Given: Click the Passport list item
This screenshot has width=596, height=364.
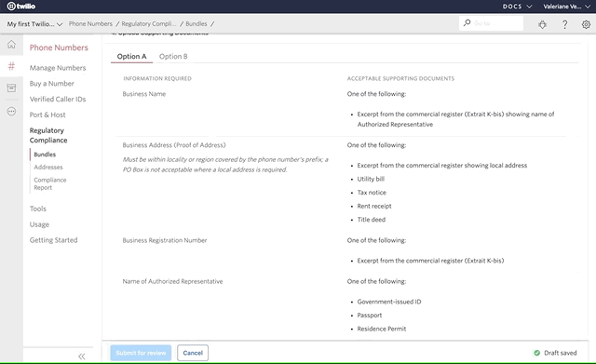Looking at the screenshot, I should pos(370,316).
